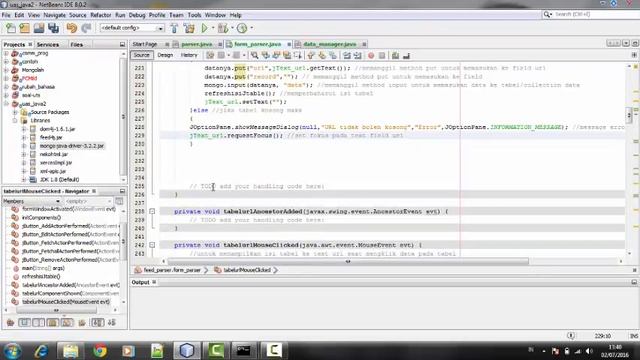Click the volume speaker tray icon
This screenshot has height=360, width=640.
589,351
